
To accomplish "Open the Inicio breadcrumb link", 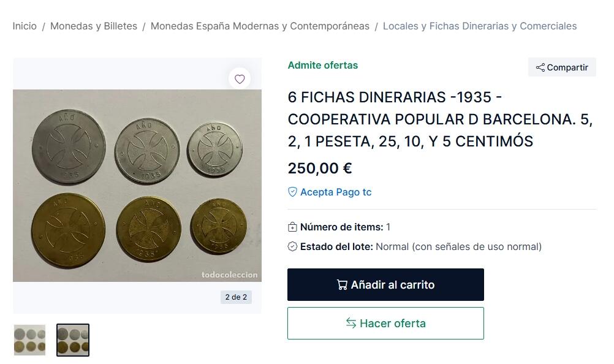I will pyautogui.click(x=25, y=26).
